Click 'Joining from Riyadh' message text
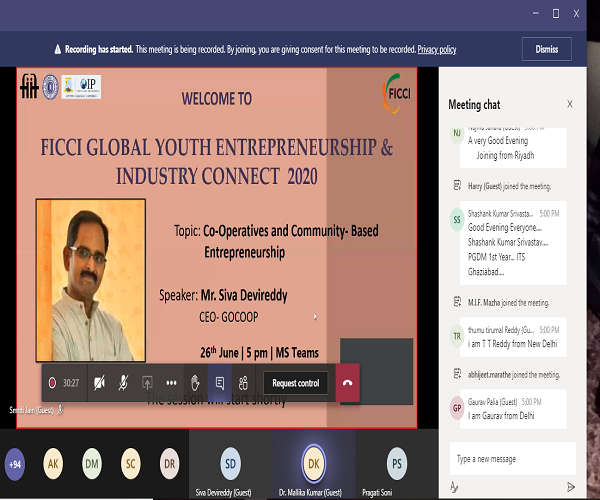 point(505,155)
